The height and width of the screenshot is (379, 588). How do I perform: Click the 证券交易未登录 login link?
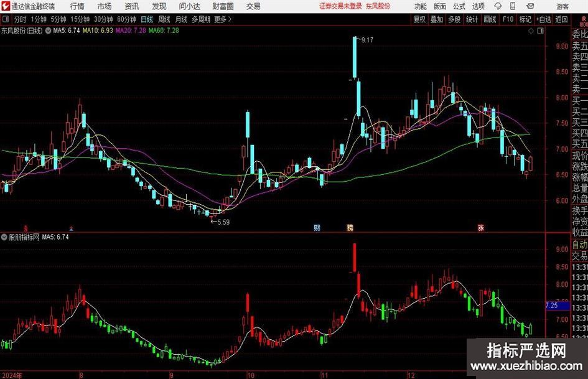340,6
